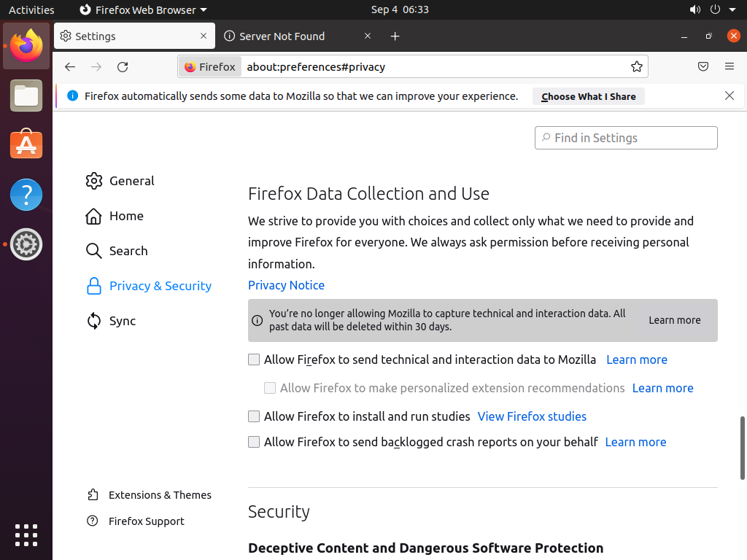
Task: Open Extensions & Themes link
Action: click(x=149, y=495)
